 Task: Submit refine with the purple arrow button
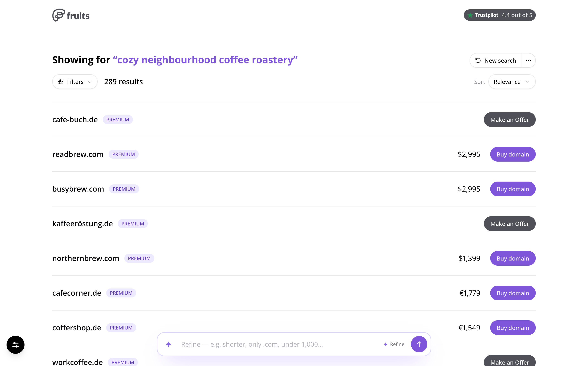(x=419, y=344)
